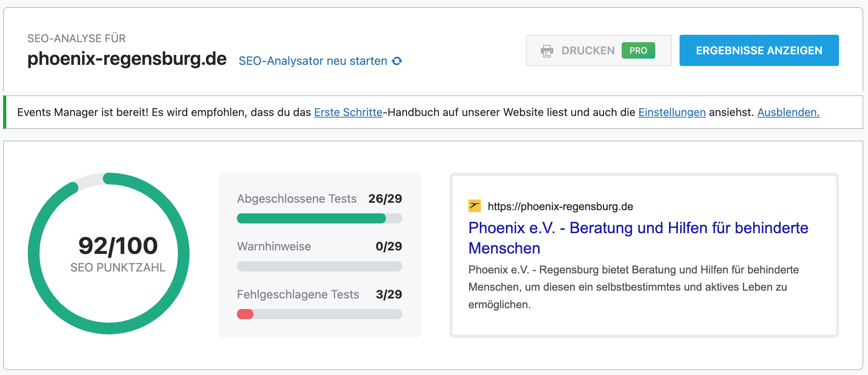The width and height of the screenshot is (868, 375).
Task: Click the grey Warnhinweise progress bar
Action: pos(319,266)
